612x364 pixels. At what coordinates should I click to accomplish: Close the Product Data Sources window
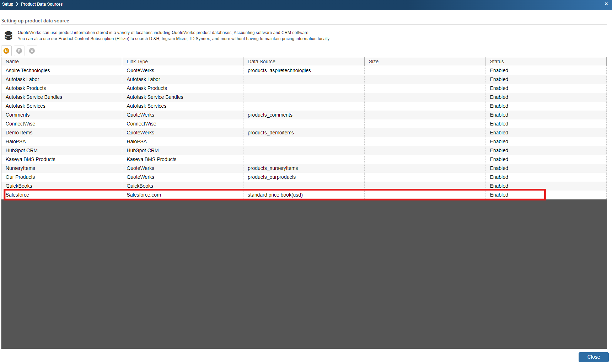click(x=606, y=4)
